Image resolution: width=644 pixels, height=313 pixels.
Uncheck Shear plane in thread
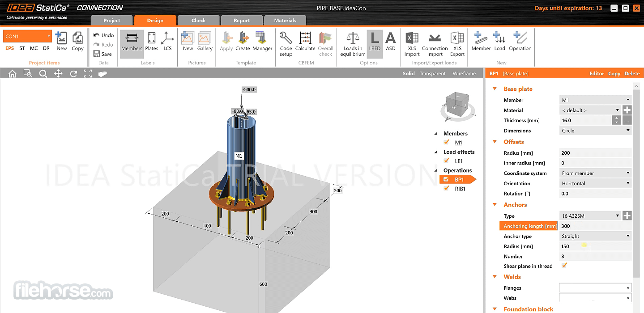coord(564,266)
